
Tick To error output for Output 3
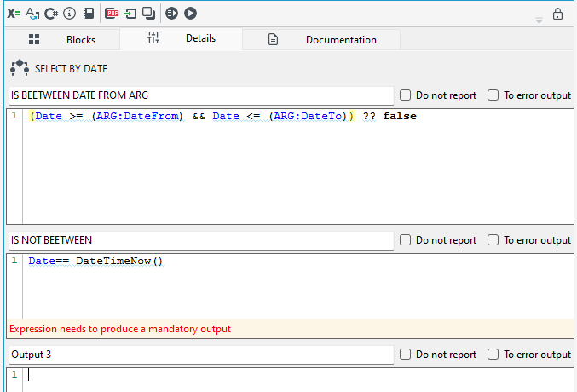[x=493, y=355]
